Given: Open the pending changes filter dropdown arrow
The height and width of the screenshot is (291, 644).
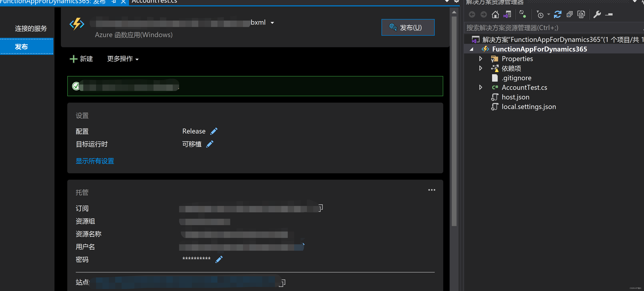Looking at the screenshot, I should pyautogui.click(x=549, y=14).
